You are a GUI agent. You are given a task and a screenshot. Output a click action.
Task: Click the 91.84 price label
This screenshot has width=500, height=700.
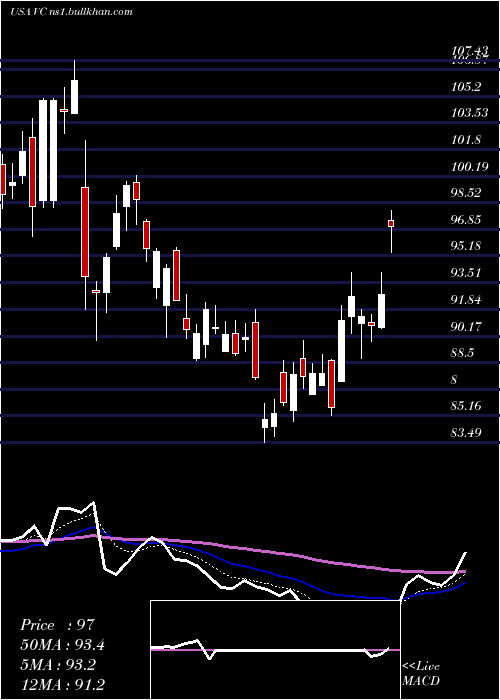click(466, 300)
